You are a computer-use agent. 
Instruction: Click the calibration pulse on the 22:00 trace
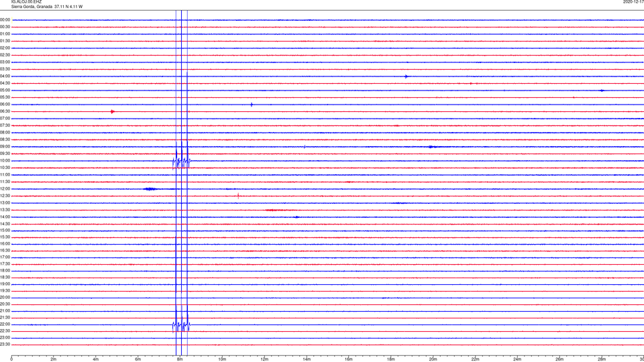pyautogui.click(x=181, y=325)
